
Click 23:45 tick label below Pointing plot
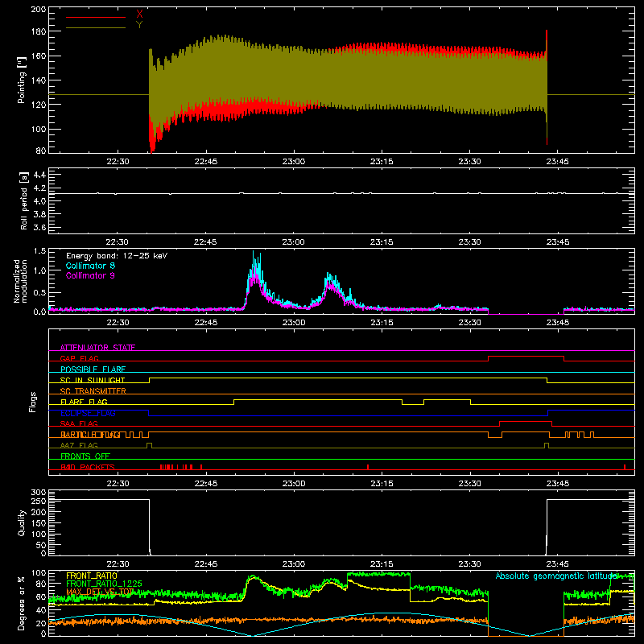[x=557, y=162]
